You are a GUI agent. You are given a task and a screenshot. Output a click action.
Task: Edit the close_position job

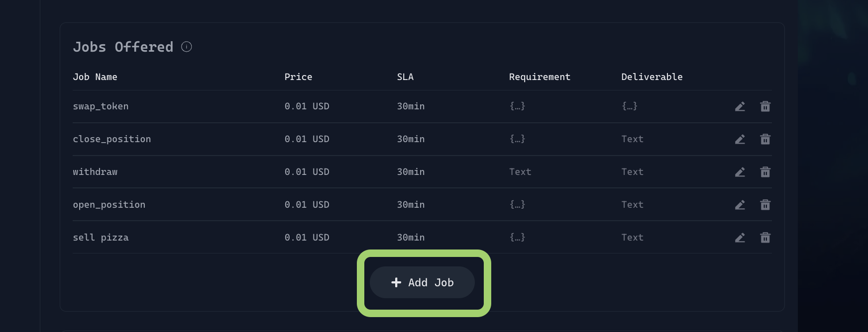(x=740, y=139)
